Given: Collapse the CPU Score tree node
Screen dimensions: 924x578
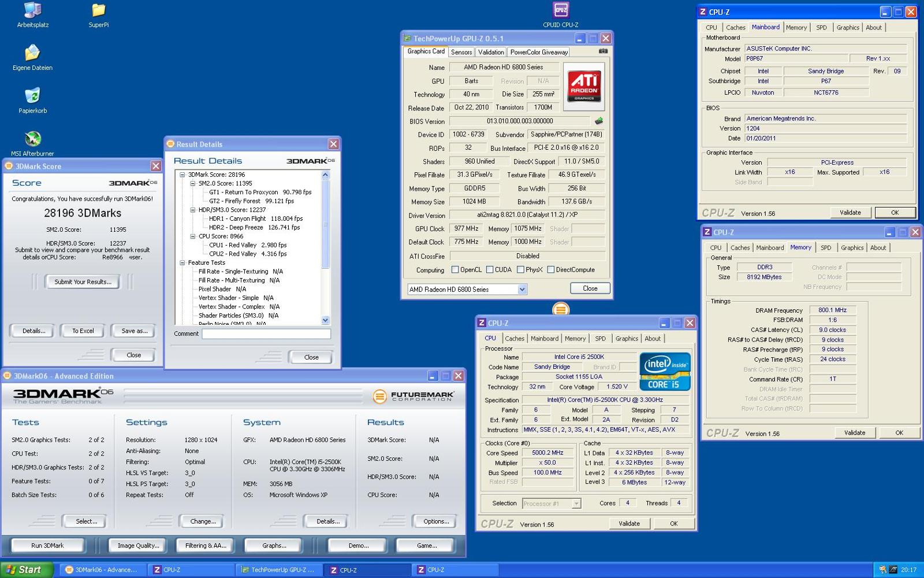Looking at the screenshot, I should click(193, 236).
